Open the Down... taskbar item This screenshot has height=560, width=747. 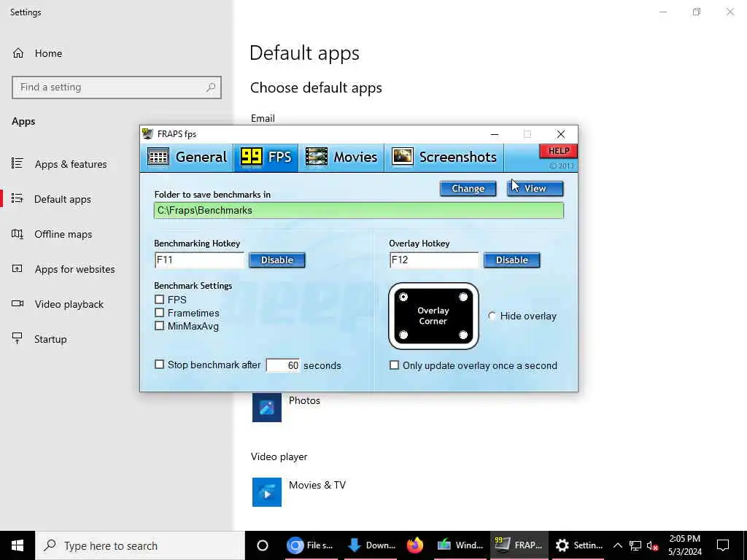click(371, 545)
